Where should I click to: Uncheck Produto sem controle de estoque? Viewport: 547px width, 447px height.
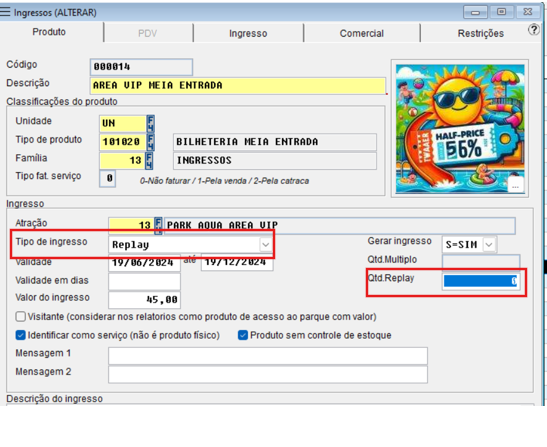243,335
